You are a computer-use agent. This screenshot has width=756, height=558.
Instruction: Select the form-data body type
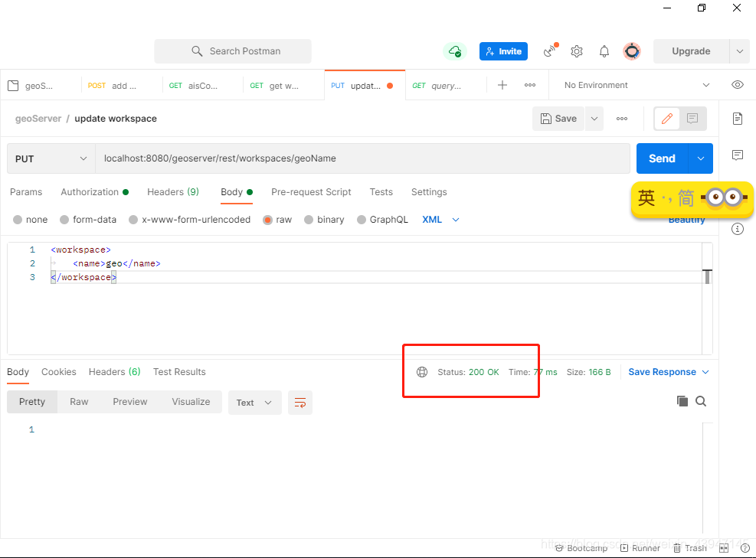click(64, 220)
